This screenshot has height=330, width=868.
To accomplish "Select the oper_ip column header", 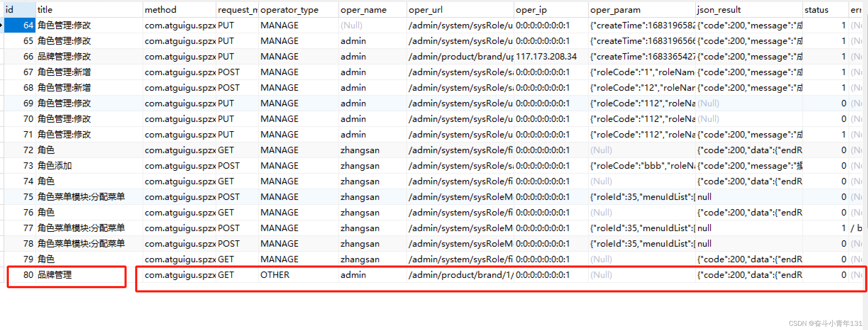I will tap(551, 10).
